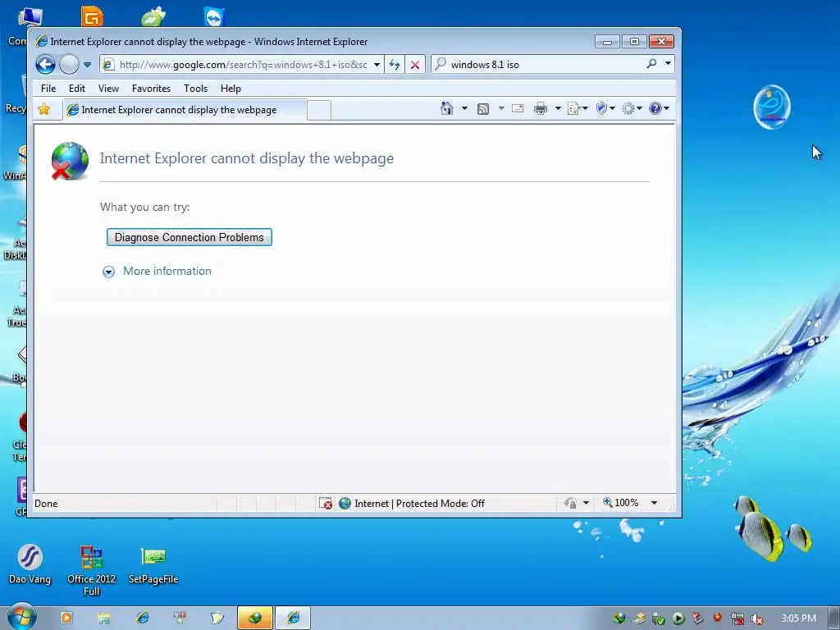Expand the Feeds dropdown arrow

[501, 109]
